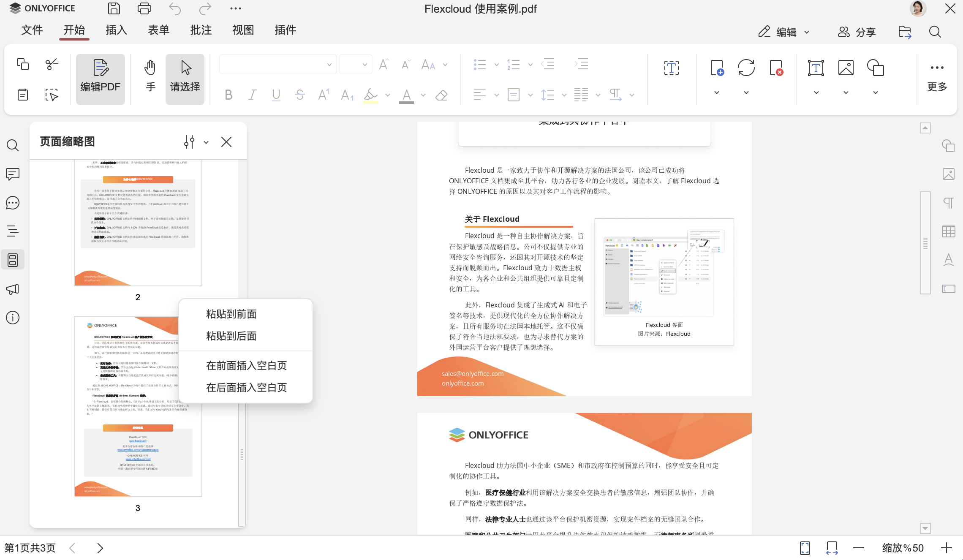The image size is (963, 560).
Task: Click the Print icon
Action: tap(144, 8)
